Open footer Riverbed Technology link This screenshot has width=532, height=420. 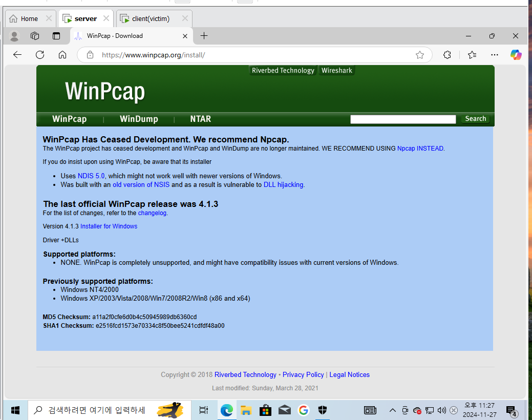pyautogui.click(x=245, y=374)
